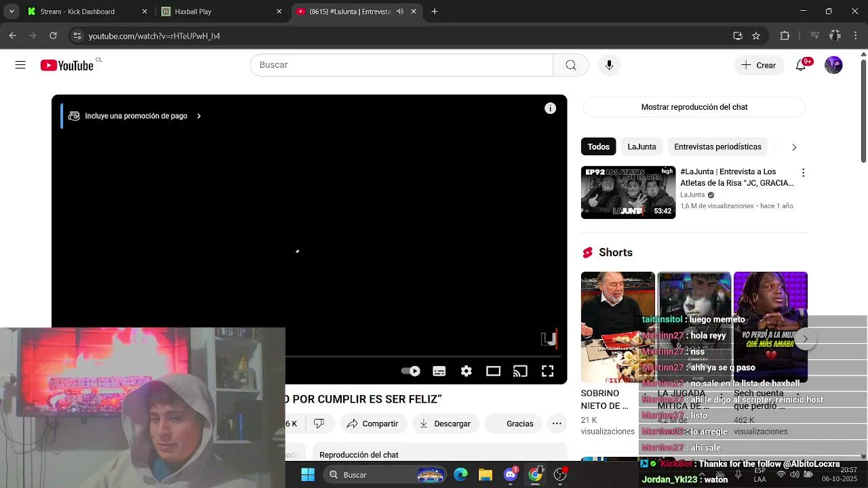Close the LaJunta YouTube tab
Screen dimensions: 868x488
[414, 12]
